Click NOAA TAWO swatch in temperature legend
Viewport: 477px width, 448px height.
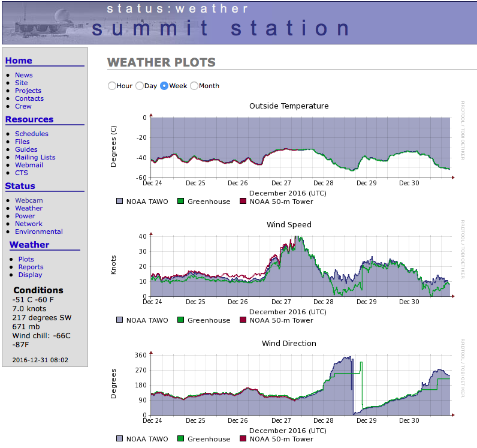tap(120, 201)
